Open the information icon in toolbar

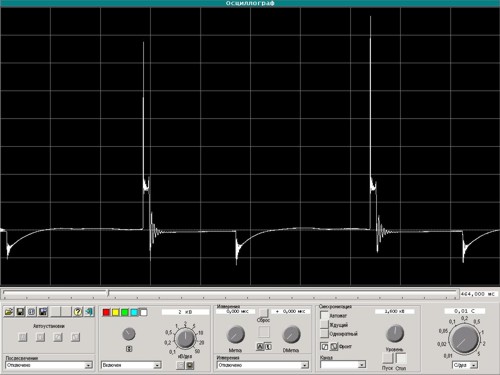(x=32, y=312)
